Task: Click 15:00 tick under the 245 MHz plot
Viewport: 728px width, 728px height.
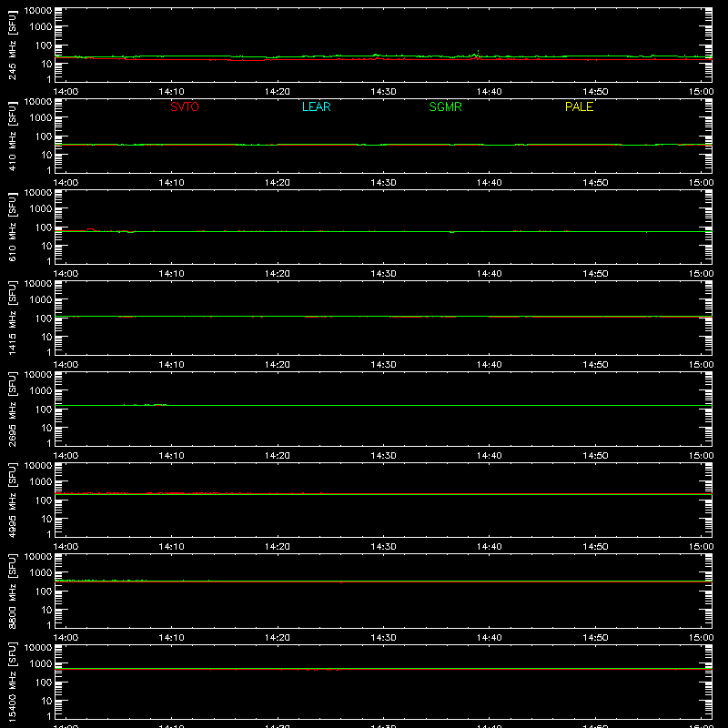Action: point(701,92)
